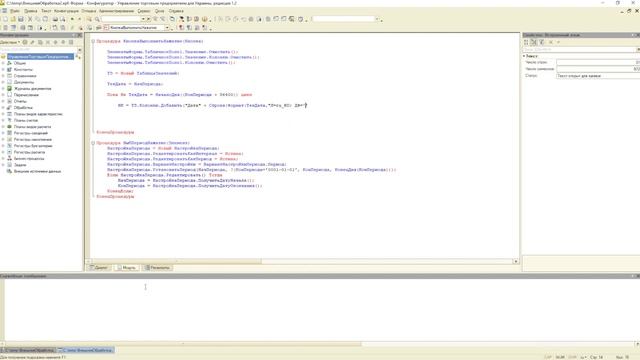Screen dimensions: 640x360
Task: Expand the Задачи tree branch
Action: [3, 165]
